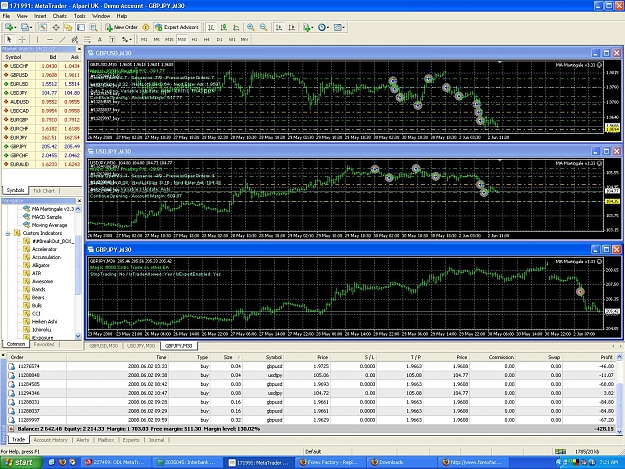
Task: Open the Journal terminal tab
Action: tap(156, 440)
